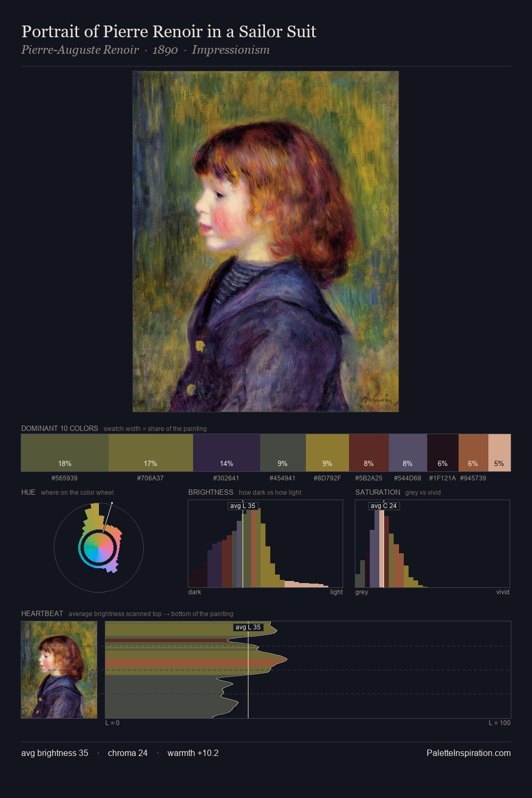Click the 'L = 100' axis label
Image resolution: width=532 pixels, height=798 pixels.
click(500, 723)
